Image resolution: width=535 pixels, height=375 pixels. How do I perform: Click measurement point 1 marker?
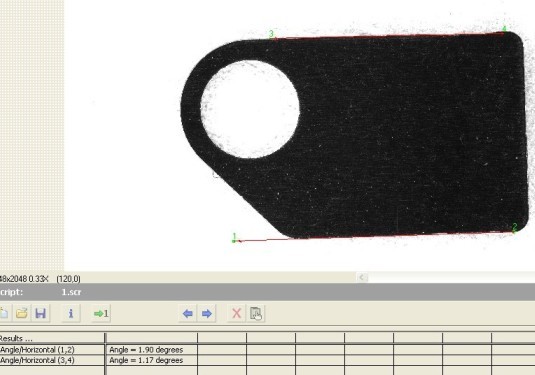[234, 241]
